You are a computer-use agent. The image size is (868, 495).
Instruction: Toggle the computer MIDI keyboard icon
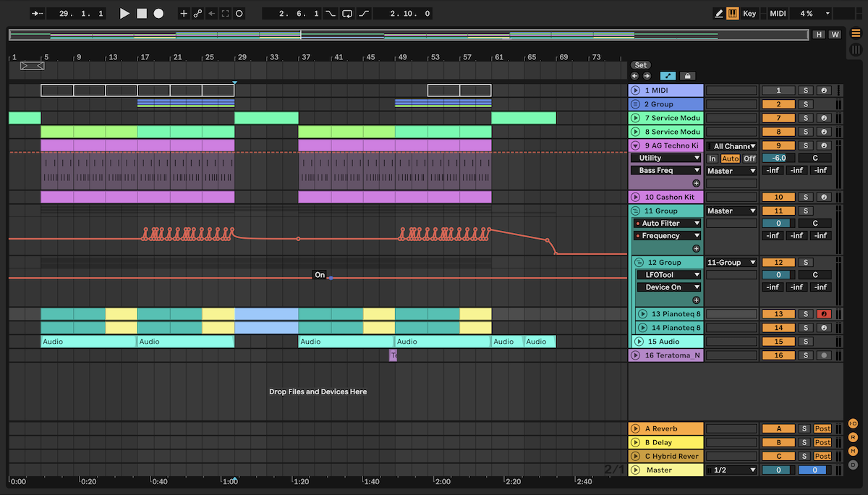coord(733,13)
